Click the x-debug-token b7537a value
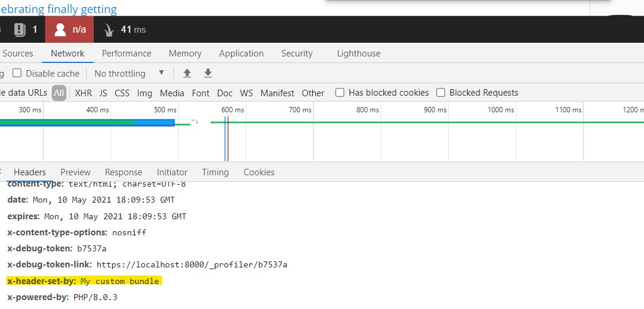 tap(92, 248)
